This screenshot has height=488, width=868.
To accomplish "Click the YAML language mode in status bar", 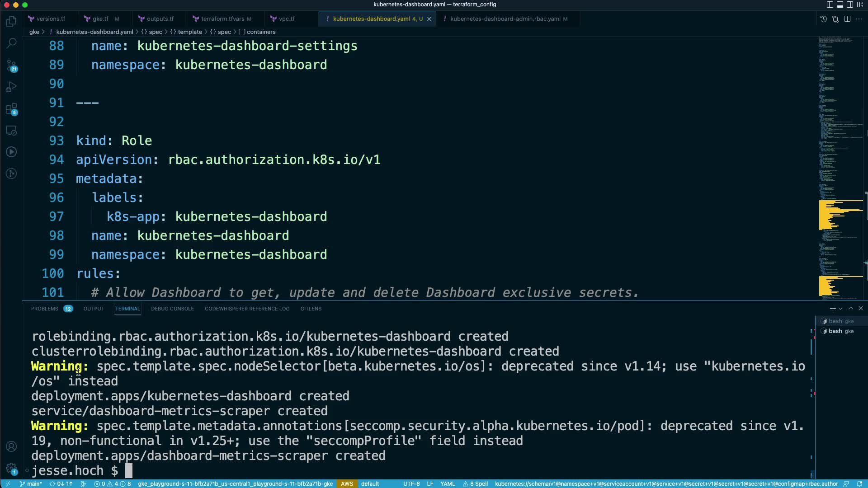I will pyautogui.click(x=447, y=483).
